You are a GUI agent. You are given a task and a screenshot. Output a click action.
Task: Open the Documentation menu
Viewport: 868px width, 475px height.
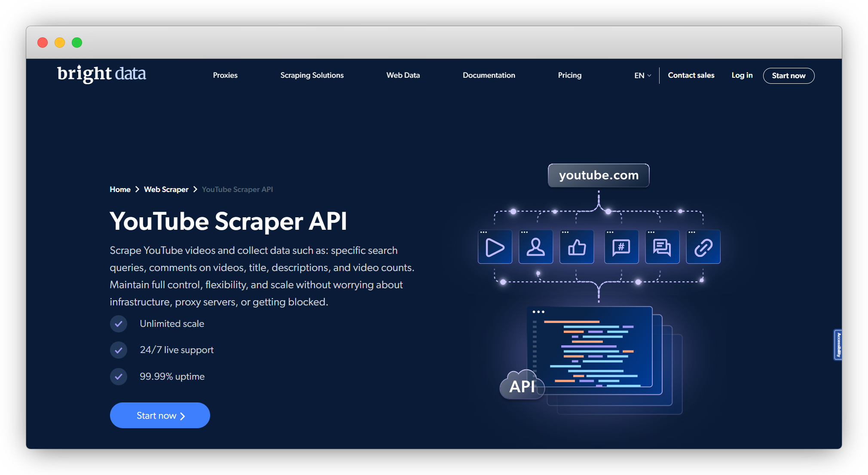pos(489,75)
